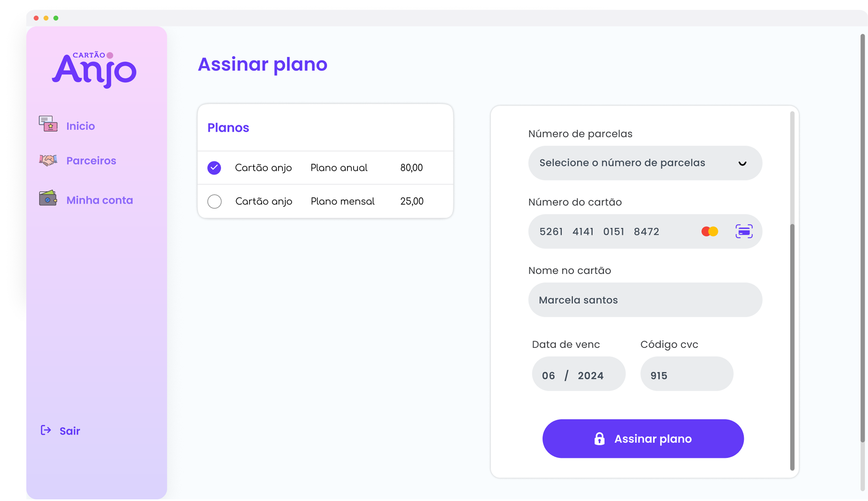The height and width of the screenshot is (501, 868).
Task: Select the Plano mensal radio button
Action: pyautogui.click(x=214, y=201)
